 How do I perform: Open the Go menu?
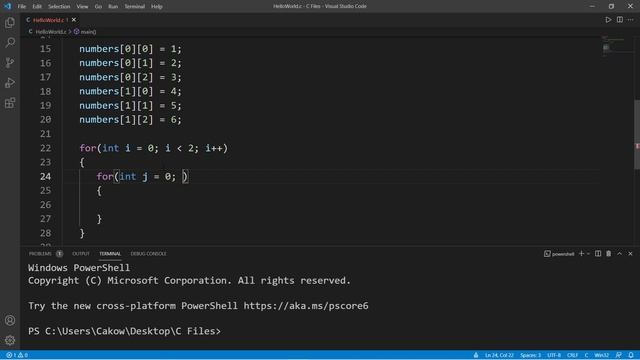98,6
